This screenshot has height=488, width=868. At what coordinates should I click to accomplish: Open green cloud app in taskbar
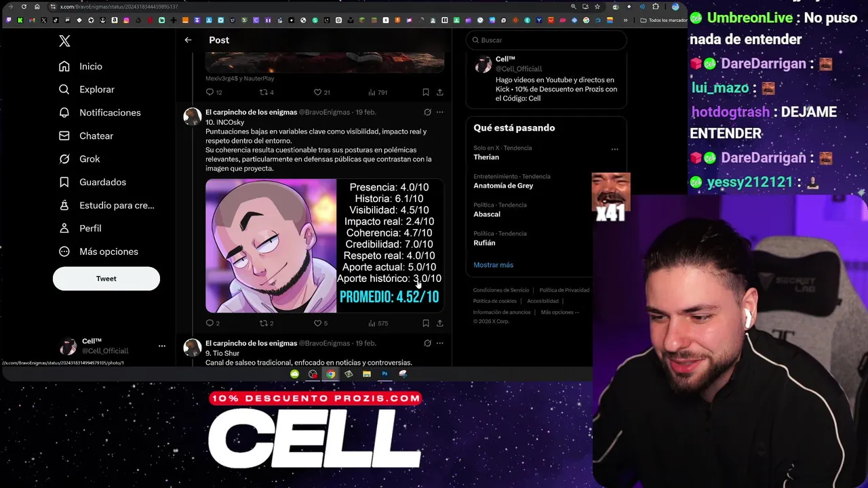pos(294,374)
